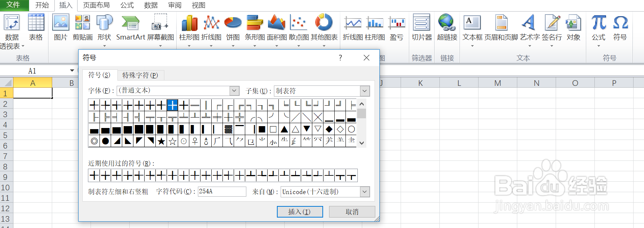The height and width of the screenshot is (228, 644).
Task: Switch to the 公式 ribbon tab
Action: click(127, 5)
